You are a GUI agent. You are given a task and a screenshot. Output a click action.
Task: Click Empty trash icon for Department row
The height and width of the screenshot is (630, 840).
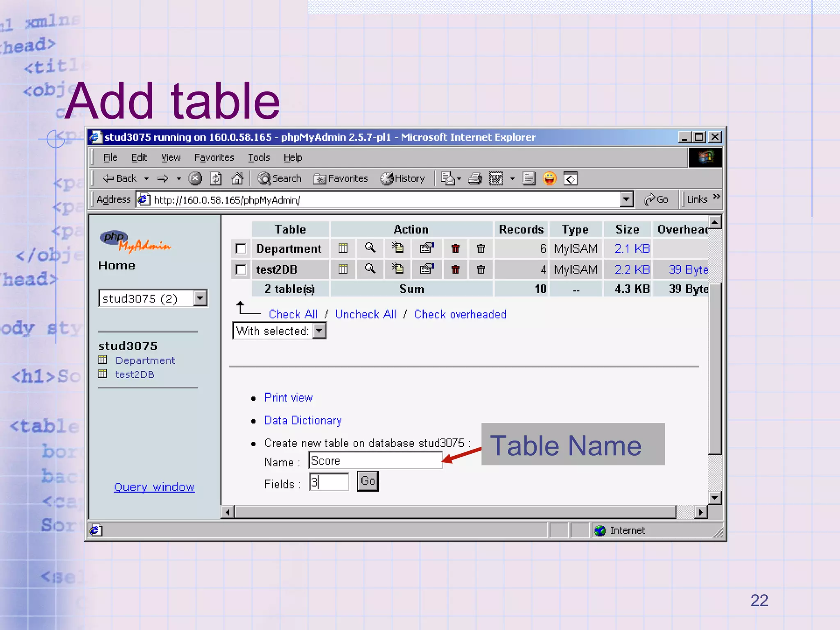pyautogui.click(x=481, y=248)
